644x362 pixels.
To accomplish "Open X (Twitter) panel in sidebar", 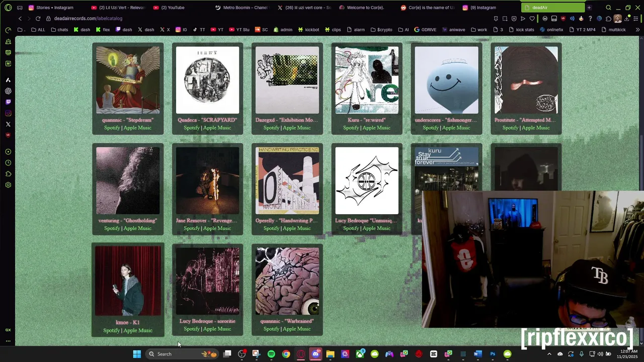I will 8,124.
